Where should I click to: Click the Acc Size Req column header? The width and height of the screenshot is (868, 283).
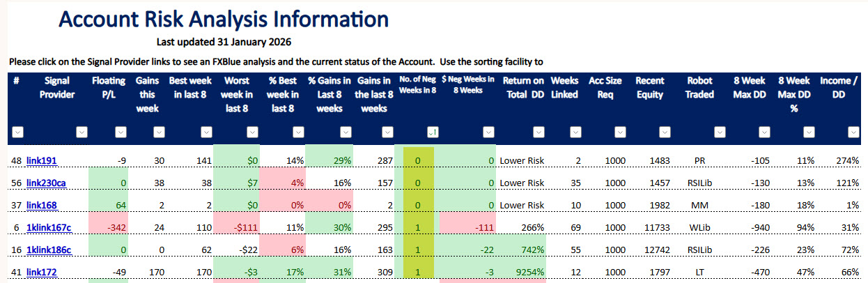click(x=605, y=86)
